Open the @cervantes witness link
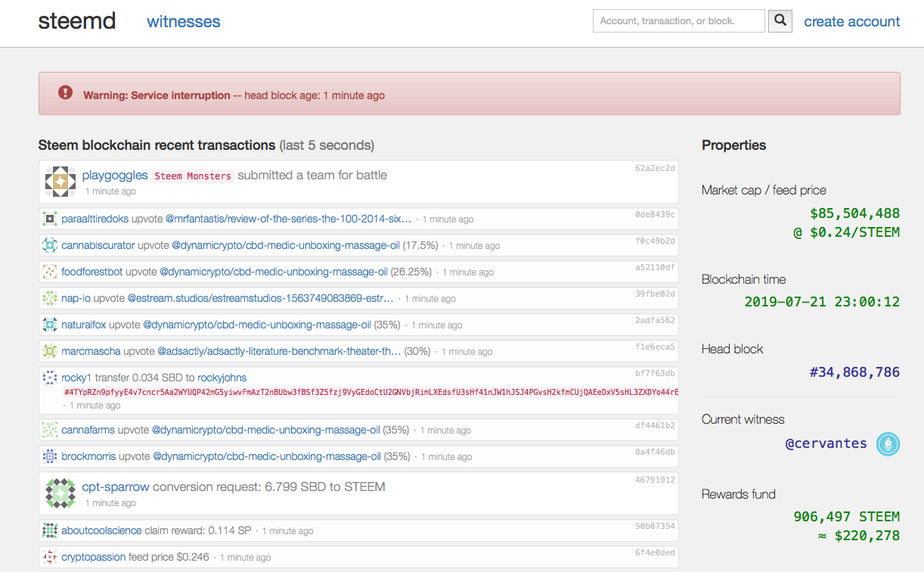 pyautogui.click(x=826, y=443)
